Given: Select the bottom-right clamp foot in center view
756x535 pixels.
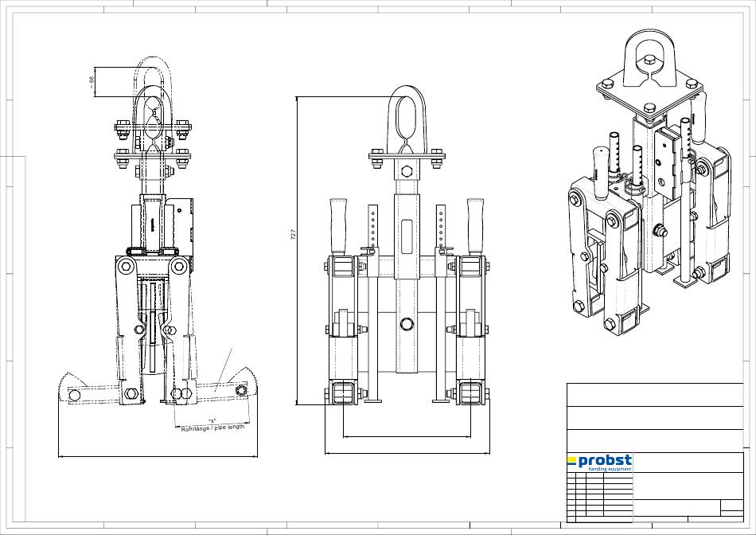Looking at the screenshot, I should 469,393.
